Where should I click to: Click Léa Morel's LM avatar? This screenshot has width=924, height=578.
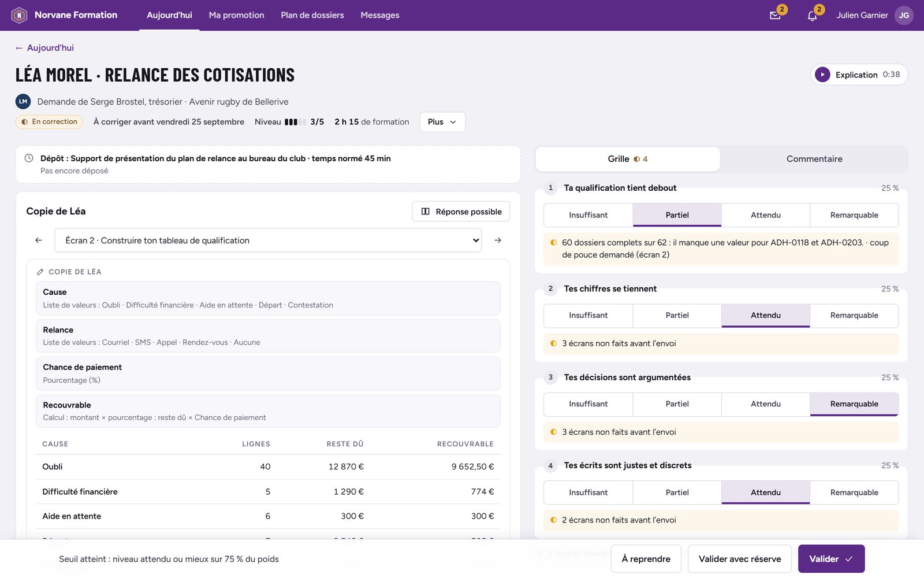[x=23, y=102]
